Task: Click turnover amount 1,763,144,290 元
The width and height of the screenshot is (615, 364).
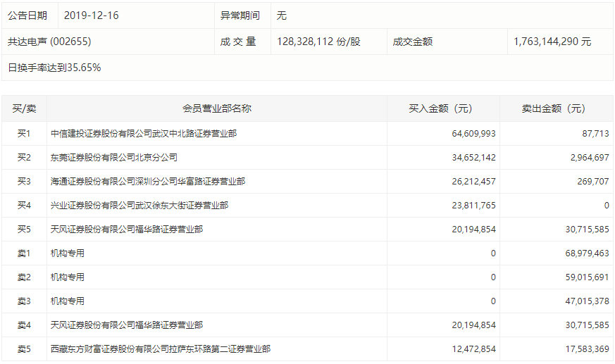Action: (552, 42)
